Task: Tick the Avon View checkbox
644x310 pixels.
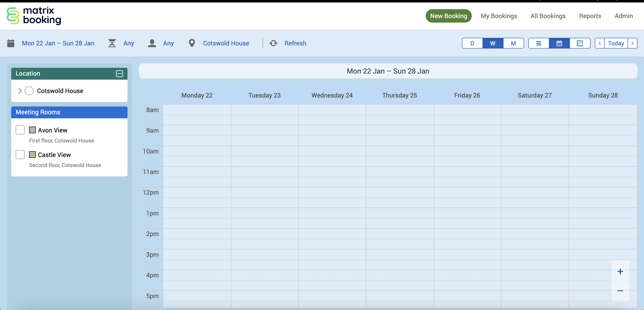Action: click(x=20, y=130)
